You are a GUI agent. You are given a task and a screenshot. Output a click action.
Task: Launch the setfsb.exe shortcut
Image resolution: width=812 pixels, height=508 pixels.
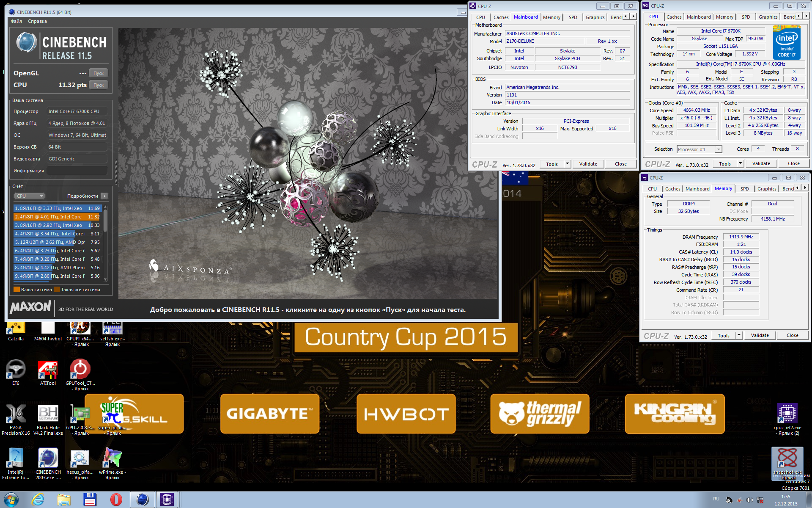click(112, 334)
